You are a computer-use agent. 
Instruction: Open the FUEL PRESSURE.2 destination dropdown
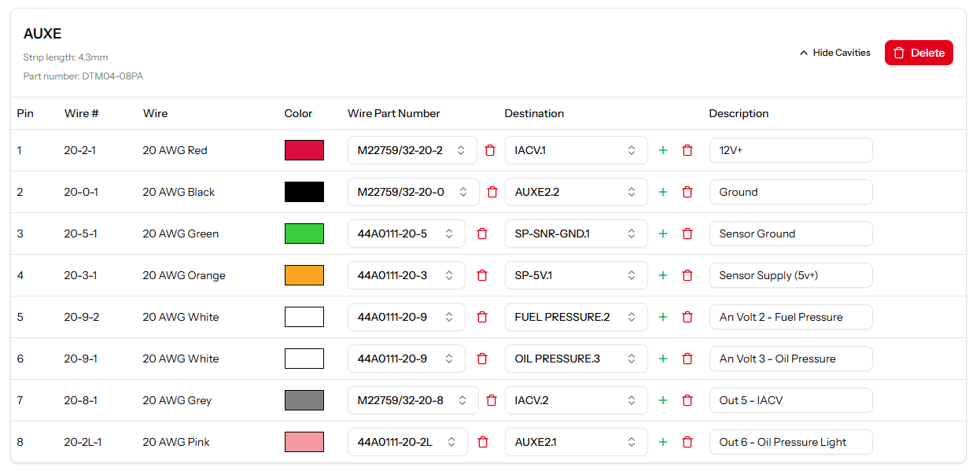click(575, 317)
